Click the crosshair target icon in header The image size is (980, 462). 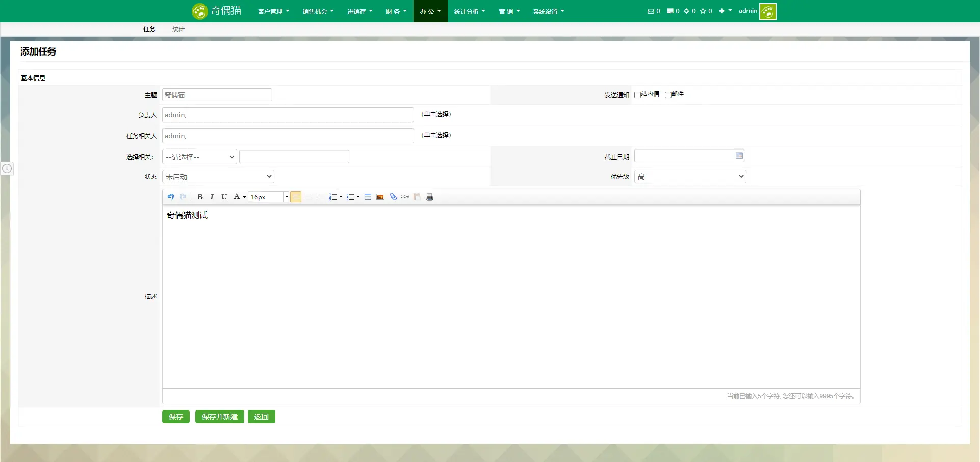686,11
